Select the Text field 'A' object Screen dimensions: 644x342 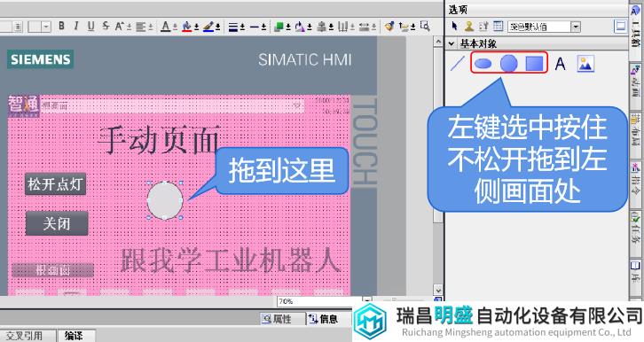(x=560, y=64)
